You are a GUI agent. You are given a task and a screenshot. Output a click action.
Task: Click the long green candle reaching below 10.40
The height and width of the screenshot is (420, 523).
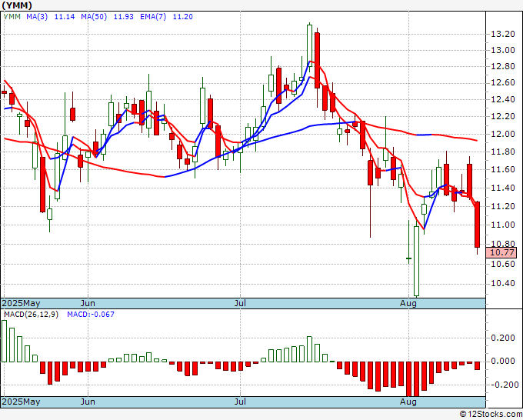pos(417,262)
